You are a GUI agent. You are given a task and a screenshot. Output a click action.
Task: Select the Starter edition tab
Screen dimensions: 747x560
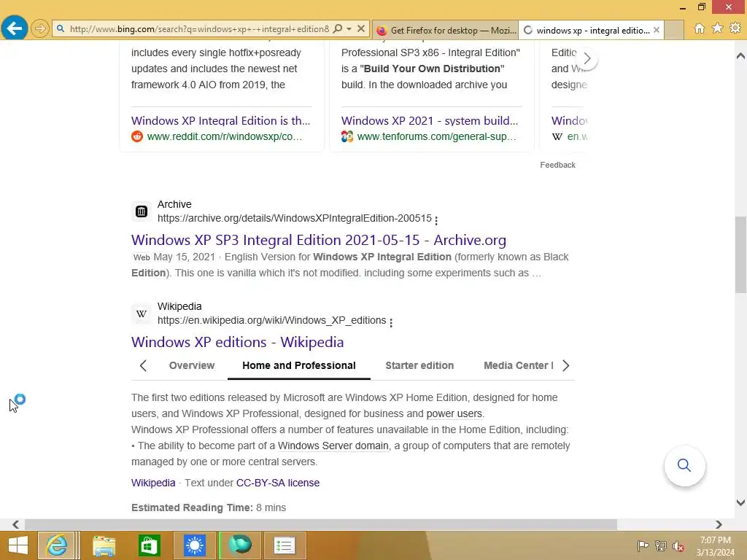419,365
